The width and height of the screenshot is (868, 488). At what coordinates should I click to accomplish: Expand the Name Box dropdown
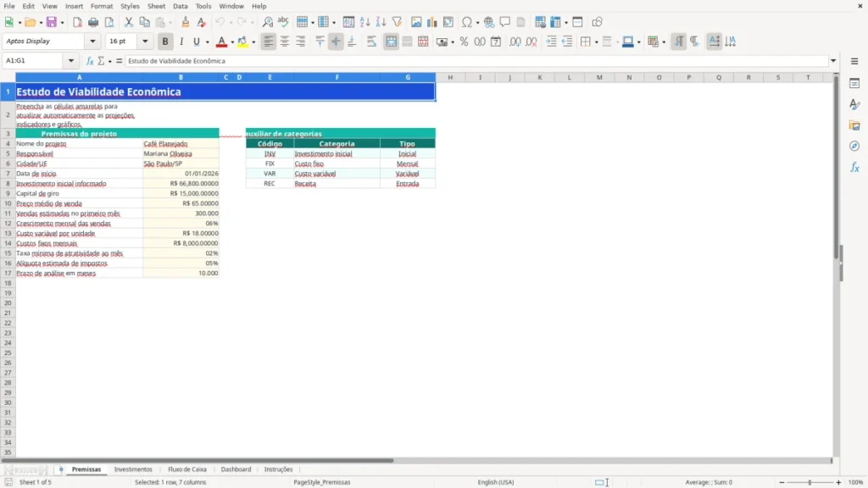pyautogui.click(x=71, y=61)
